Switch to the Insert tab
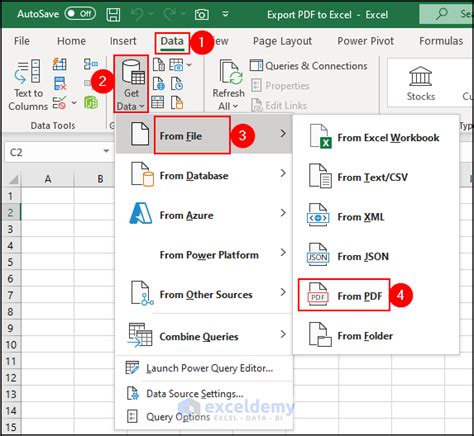 [123, 41]
